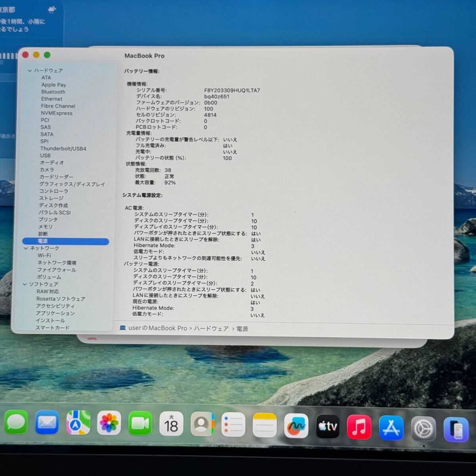476x476 pixels.
Task: Select Bluetooth in the sidebar
Action: 53,92
